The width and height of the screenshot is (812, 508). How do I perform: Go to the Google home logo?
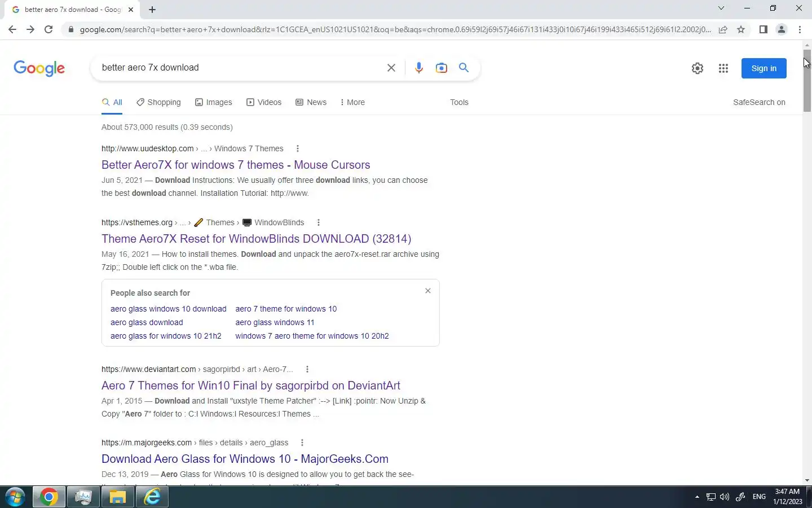(39, 68)
